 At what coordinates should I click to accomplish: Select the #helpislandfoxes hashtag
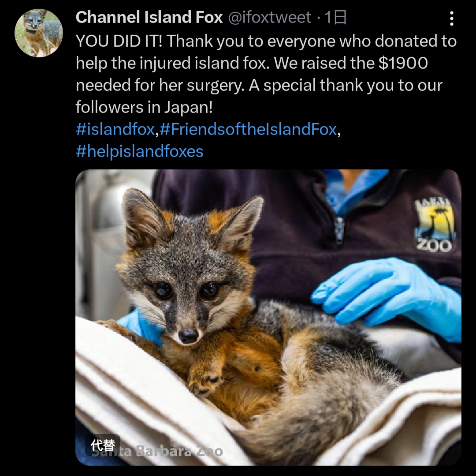139,151
